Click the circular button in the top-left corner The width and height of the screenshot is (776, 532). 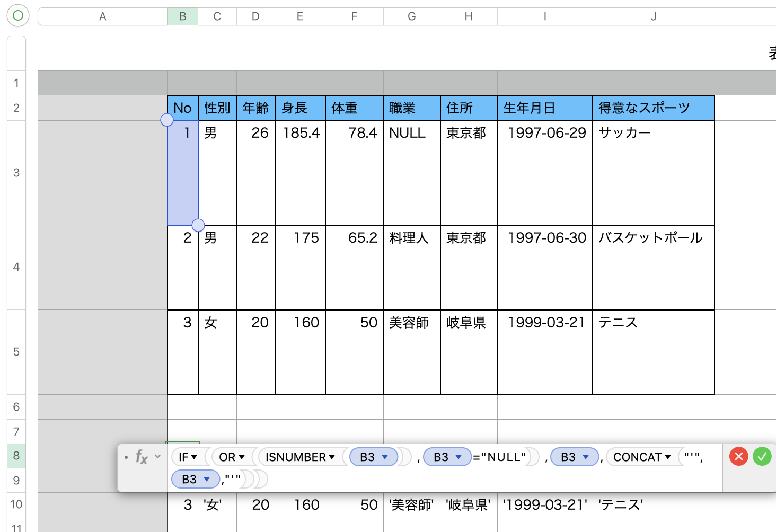[17, 15]
